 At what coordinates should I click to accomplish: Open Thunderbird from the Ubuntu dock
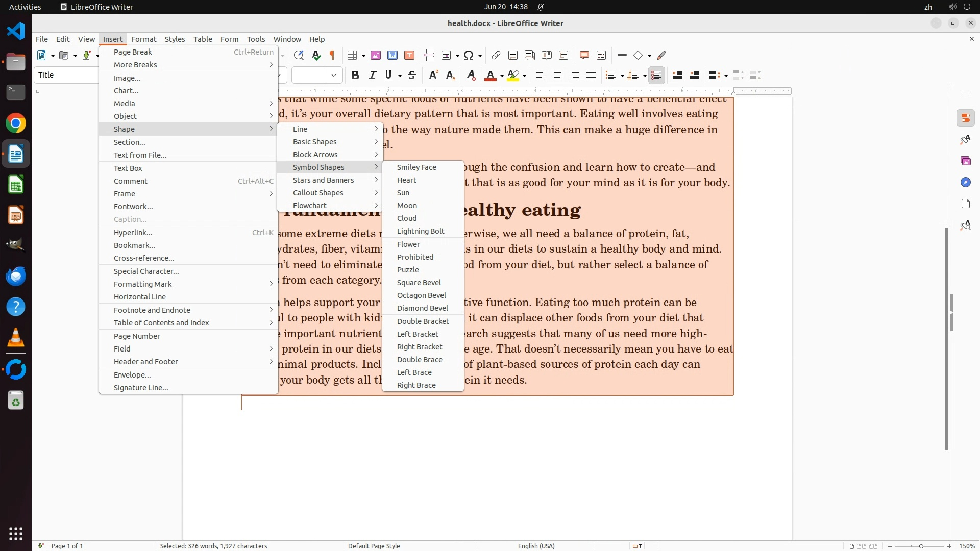[16, 277]
